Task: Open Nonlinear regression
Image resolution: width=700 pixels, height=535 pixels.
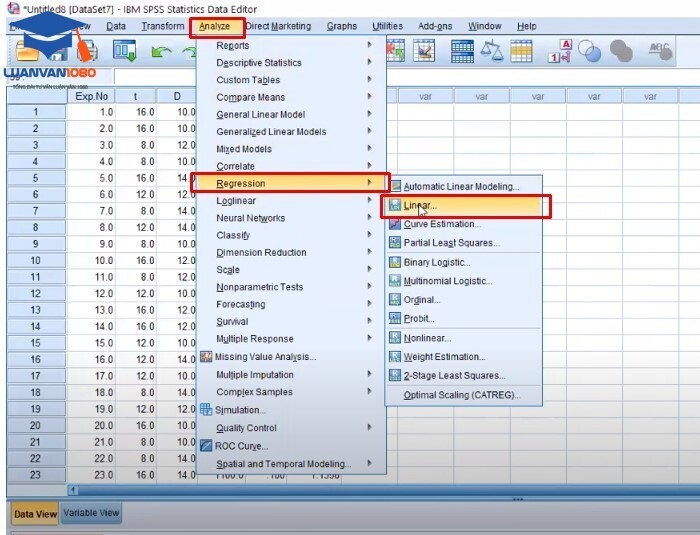Action: coord(427,339)
